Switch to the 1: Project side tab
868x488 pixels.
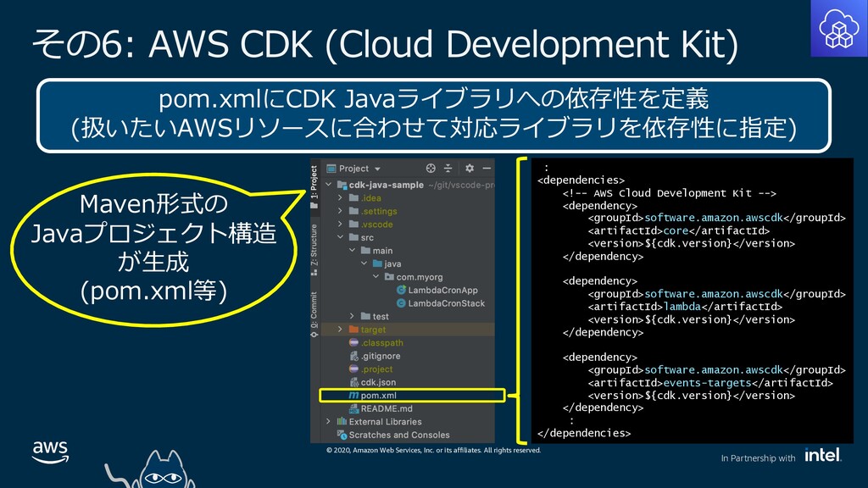coord(314,186)
